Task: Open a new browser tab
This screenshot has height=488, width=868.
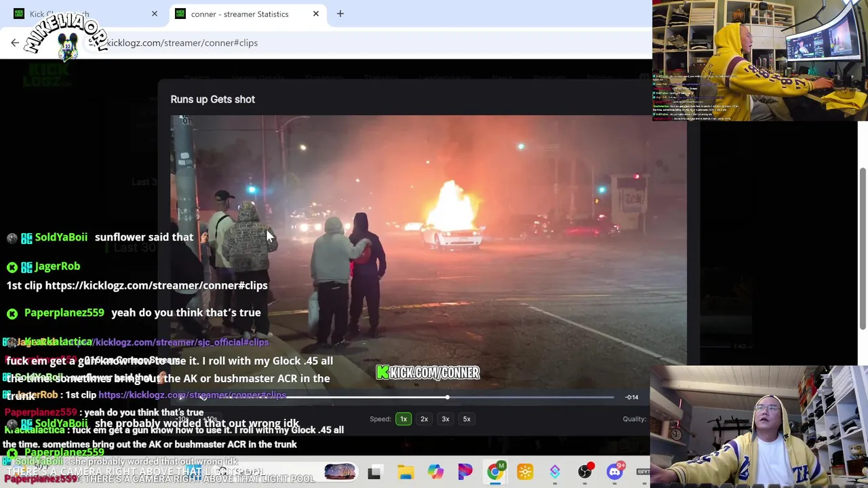Action: 340,14
